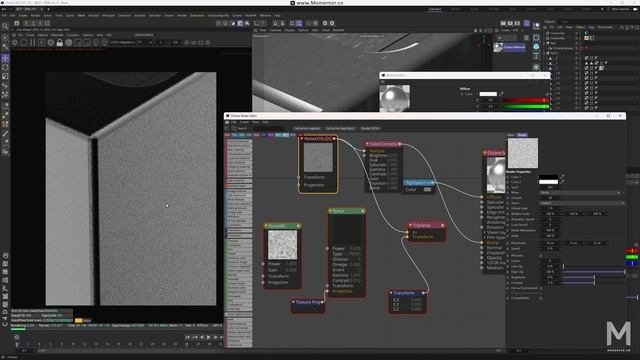640x360 pixels.
Task: Toggle Absolute checkbox in Shader Properties
Action: point(541,256)
